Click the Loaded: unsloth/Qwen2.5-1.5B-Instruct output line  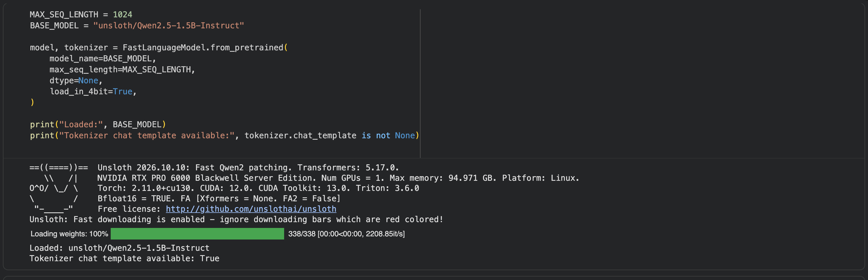click(119, 248)
